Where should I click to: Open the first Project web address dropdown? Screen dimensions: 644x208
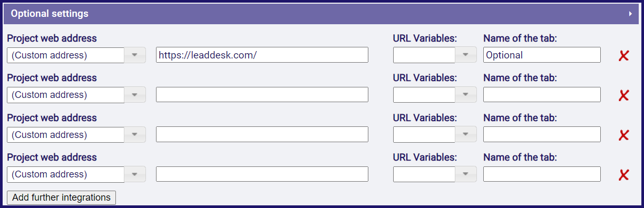[x=76, y=55]
